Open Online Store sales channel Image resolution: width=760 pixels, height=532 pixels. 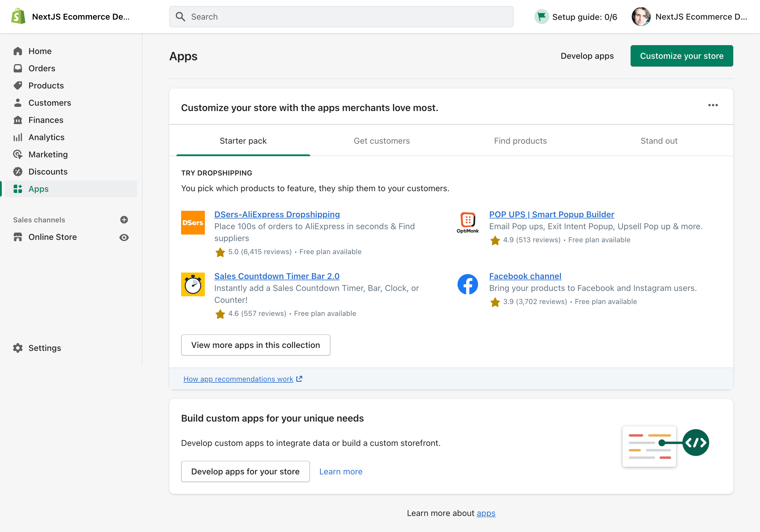click(x=52, y=237)
